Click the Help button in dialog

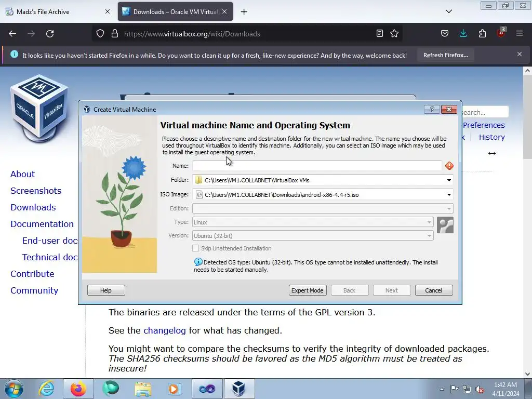[106, 290]
